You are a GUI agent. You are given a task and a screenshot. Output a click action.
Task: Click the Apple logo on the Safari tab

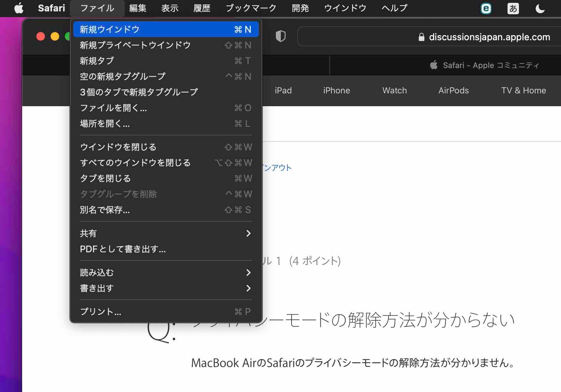click(434, 65)
